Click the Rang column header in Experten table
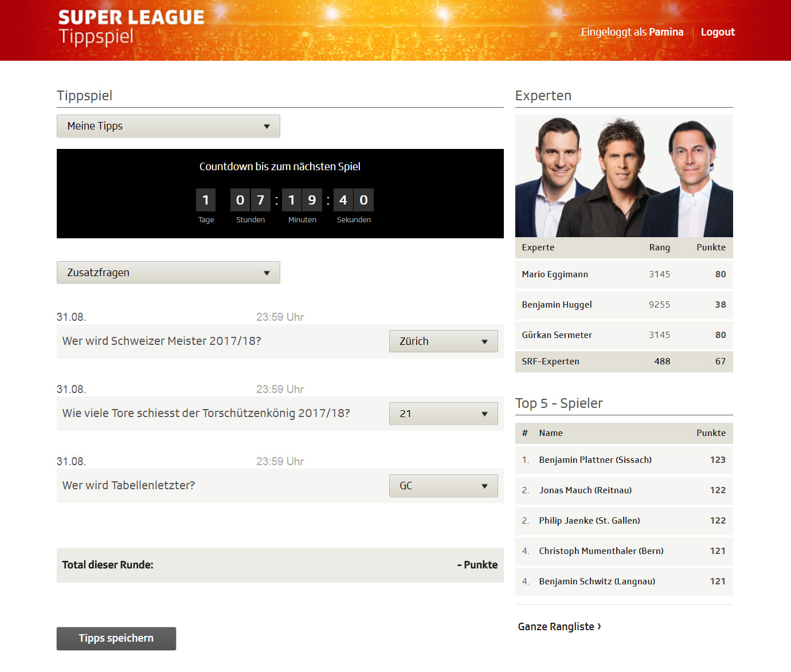The image size is (791, 672). coord(659,247)
